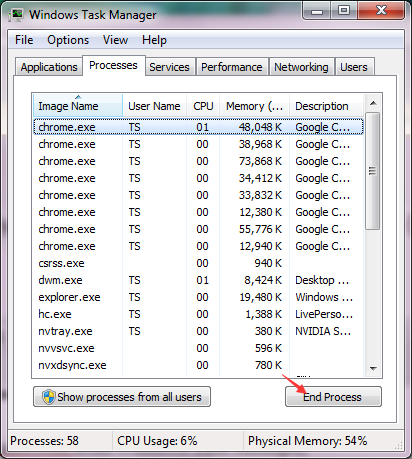Select the dwm.exe process row
This screenshot has height=459, width=412.
coord(198,280)
